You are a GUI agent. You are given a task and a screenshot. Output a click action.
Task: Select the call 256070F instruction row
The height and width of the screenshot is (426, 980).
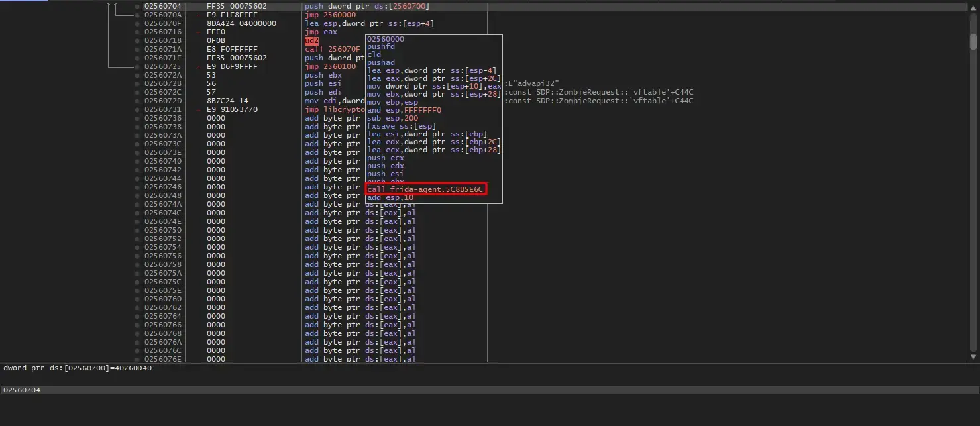[332, 50]
